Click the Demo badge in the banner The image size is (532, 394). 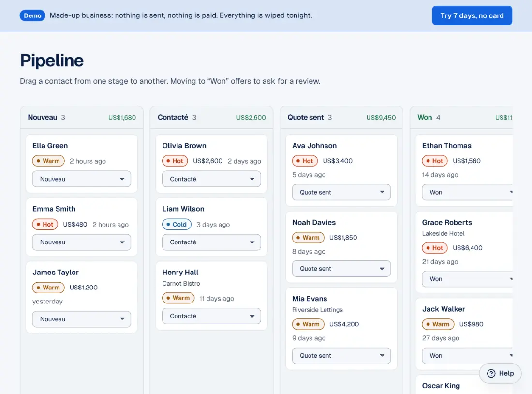[32, 15]
